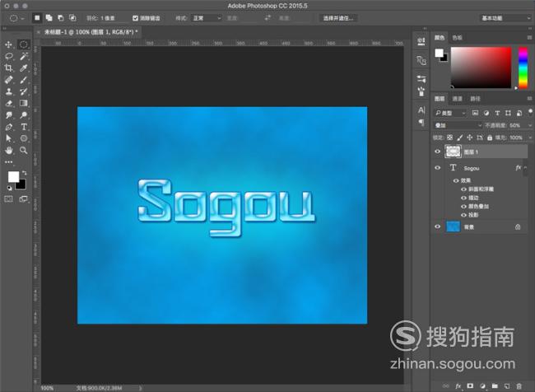
Task: Select the History Brush tool
Action: click(x=24, y=91)
